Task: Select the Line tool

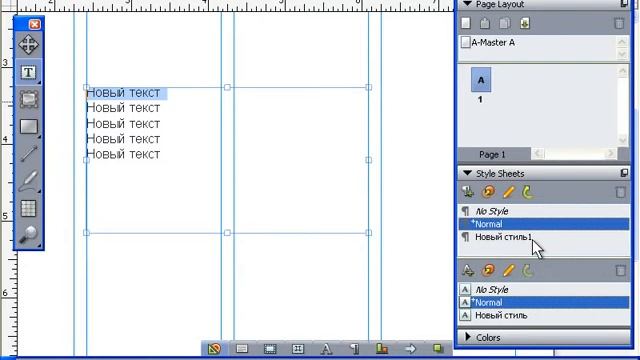Action: click(29, 153)
